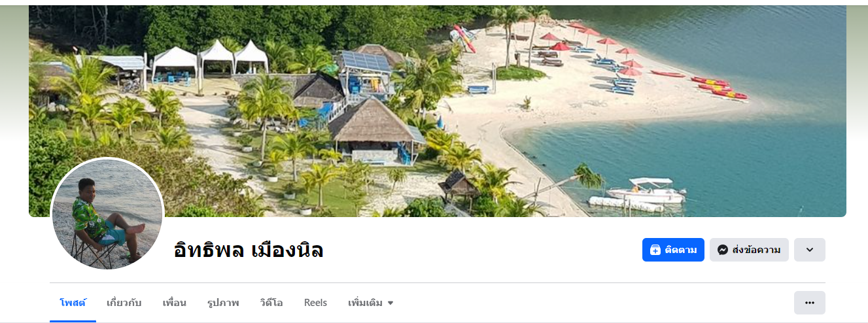Click the profile name อิทธิพล เมืองนิล
The image size is (868, 323).
click(249, 250)
